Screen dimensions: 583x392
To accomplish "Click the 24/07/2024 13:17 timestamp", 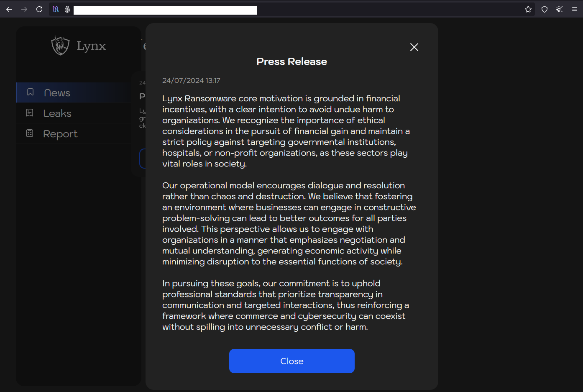I will (191, 80).
